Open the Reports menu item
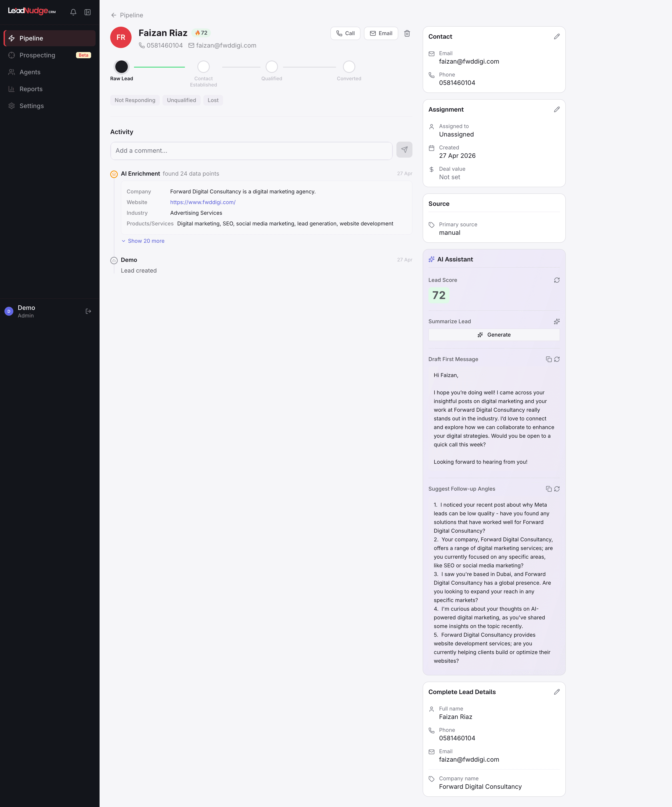Screen dimensions: 672x807 (x=50, y=89)
